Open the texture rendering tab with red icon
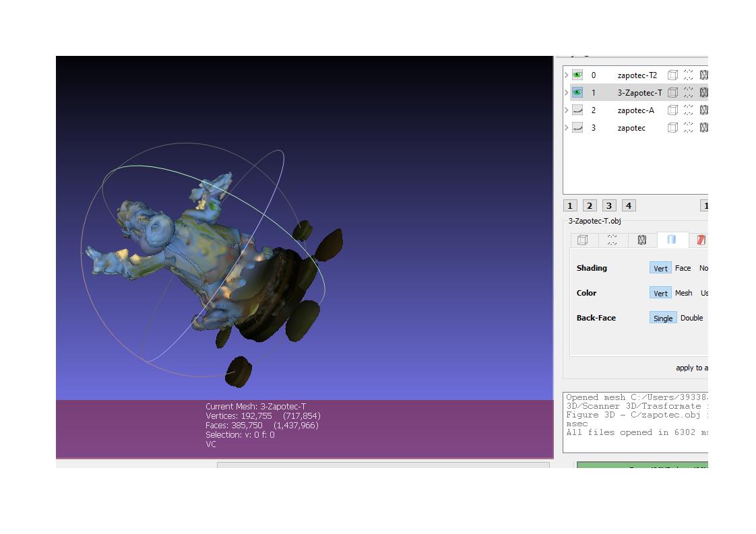Screen dimensions: 756x534 [701, 240]
